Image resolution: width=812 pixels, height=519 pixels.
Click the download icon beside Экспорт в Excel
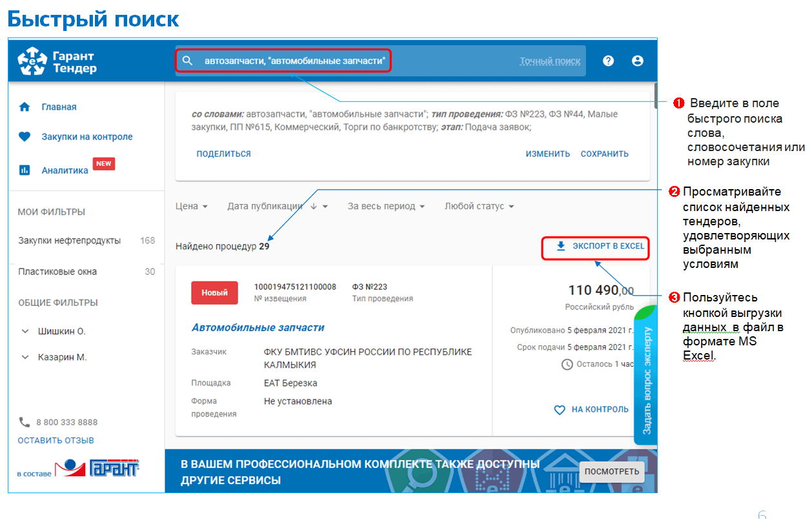pos(561,246)
